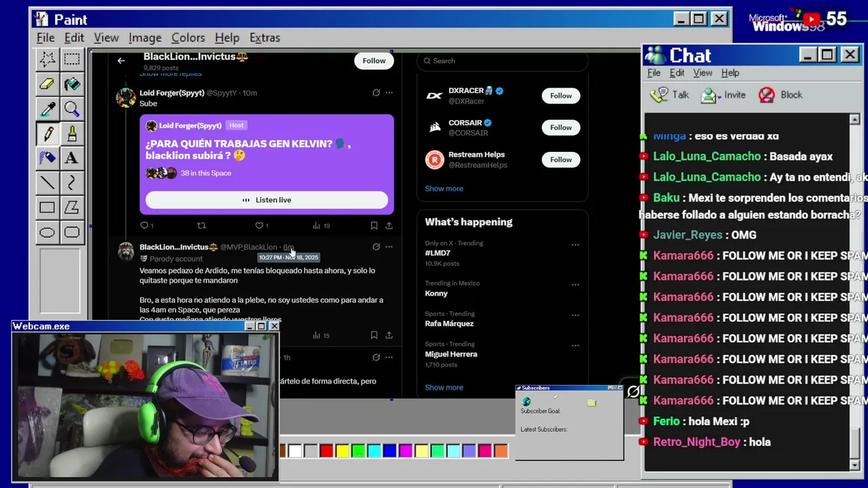Select the Polygon shape tool
This screenshot has width=868, height=488.
click(x=72, y=207)
